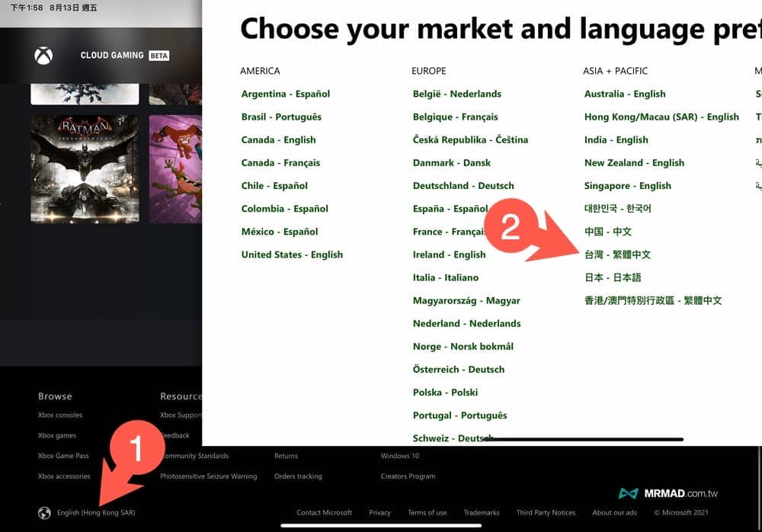The height and width of the screenshot is (532, 762).
Task: Choose 台灣 - 繁體中文 market
Action: click(618, 255)
